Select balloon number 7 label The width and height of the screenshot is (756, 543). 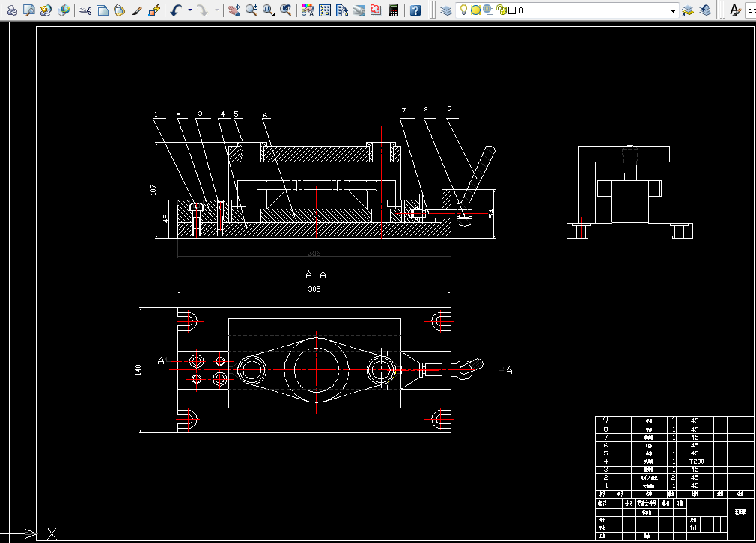click(403, 111)
